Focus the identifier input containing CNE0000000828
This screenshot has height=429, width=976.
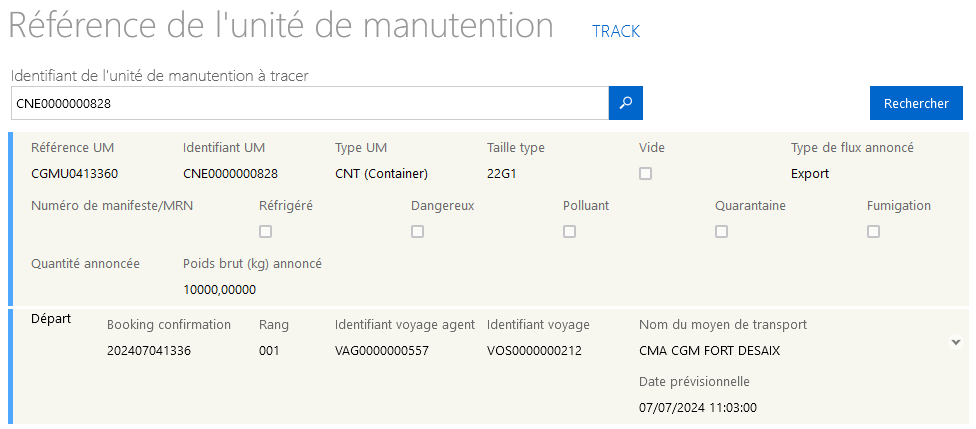(x=310, y=103)
